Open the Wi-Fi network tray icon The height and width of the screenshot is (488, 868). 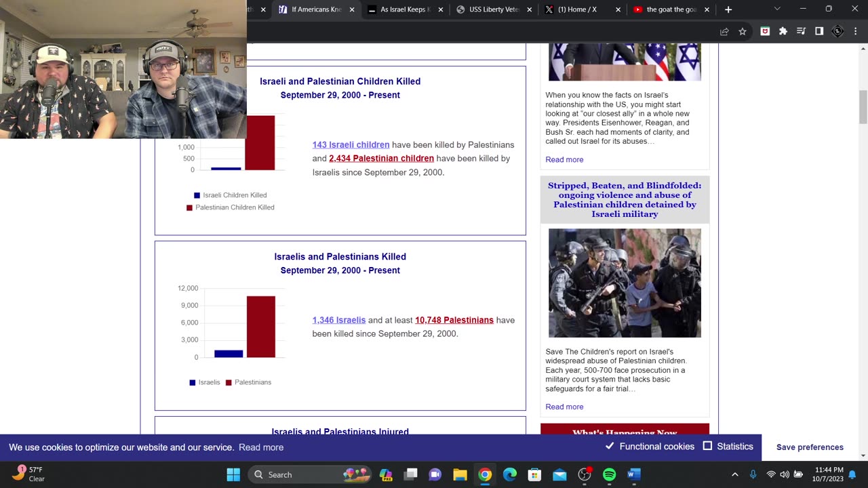pos(770,474)
